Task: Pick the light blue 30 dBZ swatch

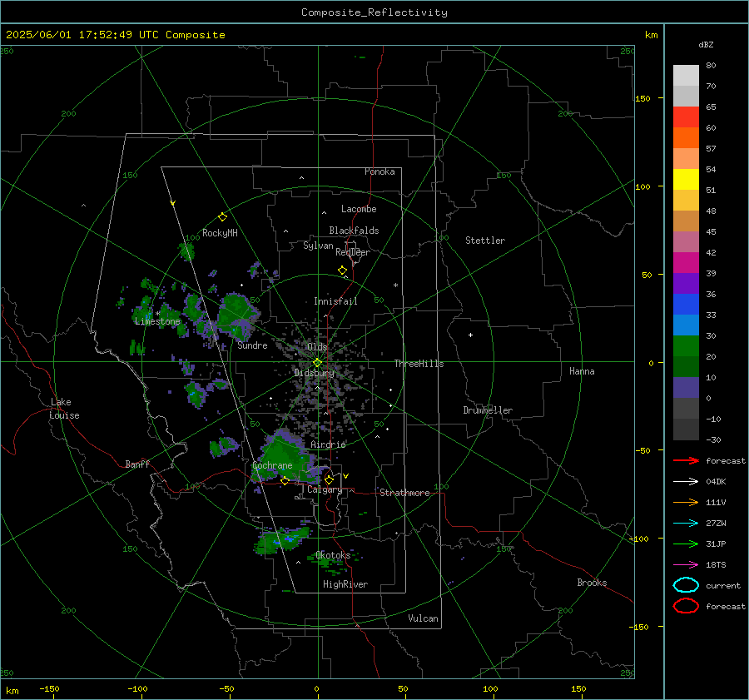Action: click(686, 325)
